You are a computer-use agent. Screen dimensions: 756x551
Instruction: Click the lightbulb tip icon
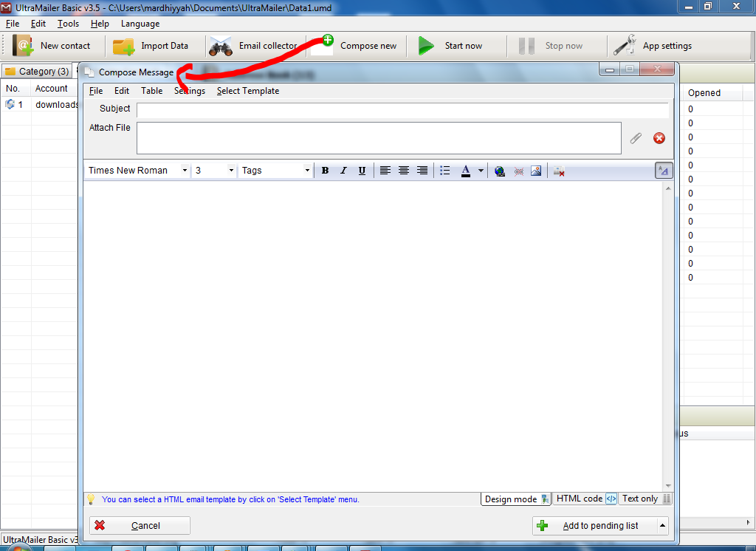point(91,499)
